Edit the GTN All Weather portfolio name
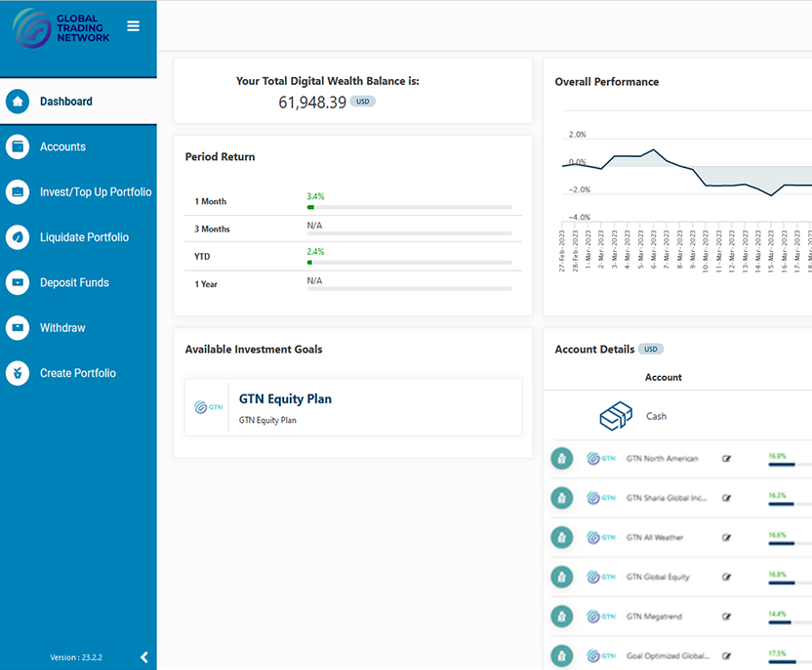 coord(726,537)
